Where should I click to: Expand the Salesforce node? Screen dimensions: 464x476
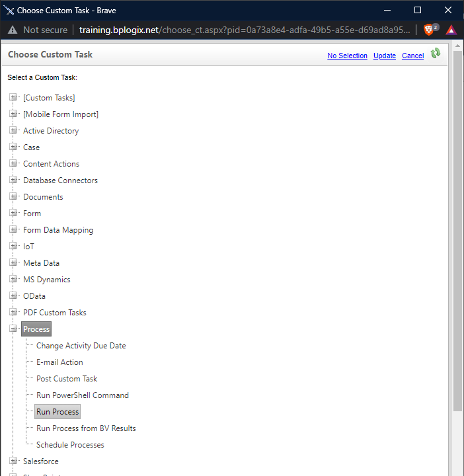(13, 461)
